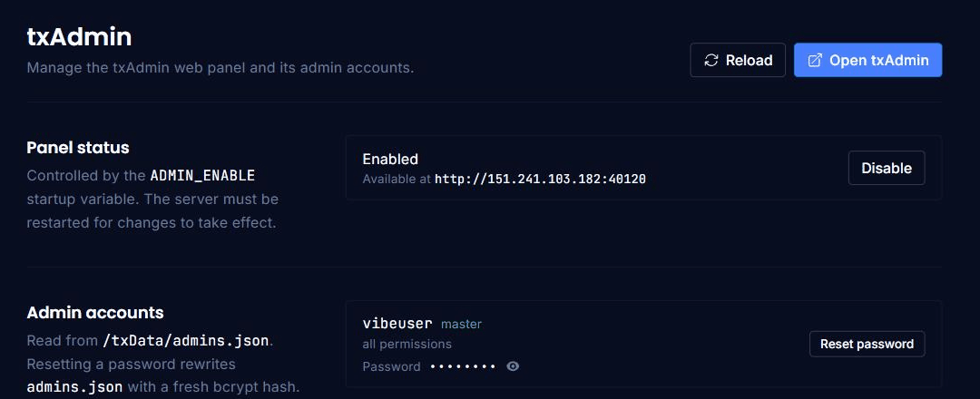Open the txAdmin panel via the blue button
Viewport: 980px width, 399px height.
pyautogui.click(x=867, y=60)
